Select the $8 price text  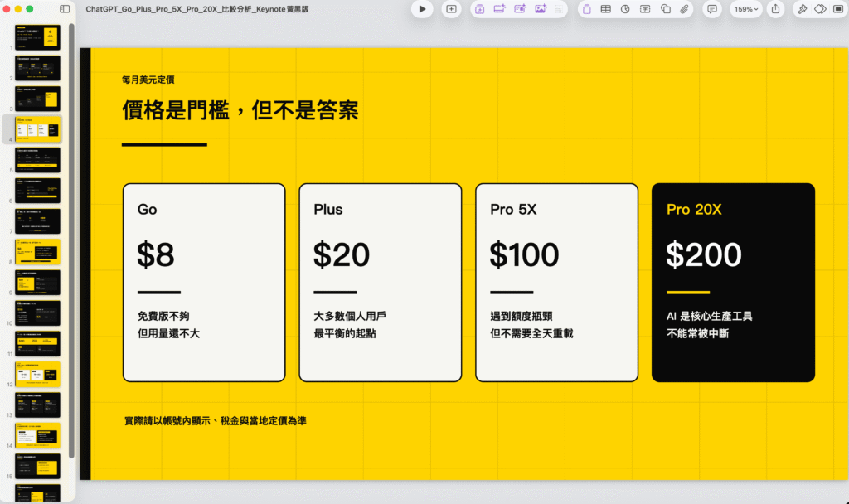(x=156, y=254)
